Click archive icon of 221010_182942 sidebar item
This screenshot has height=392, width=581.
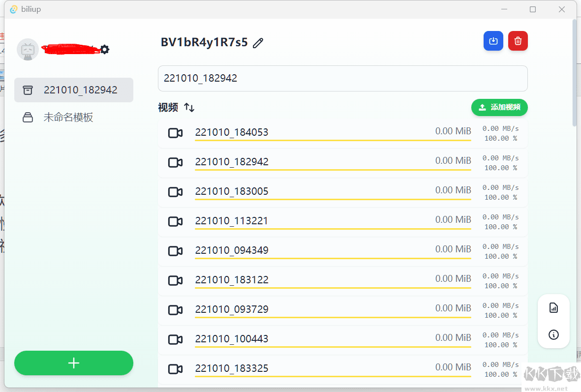pyautogui.click(x=28, y=90)
